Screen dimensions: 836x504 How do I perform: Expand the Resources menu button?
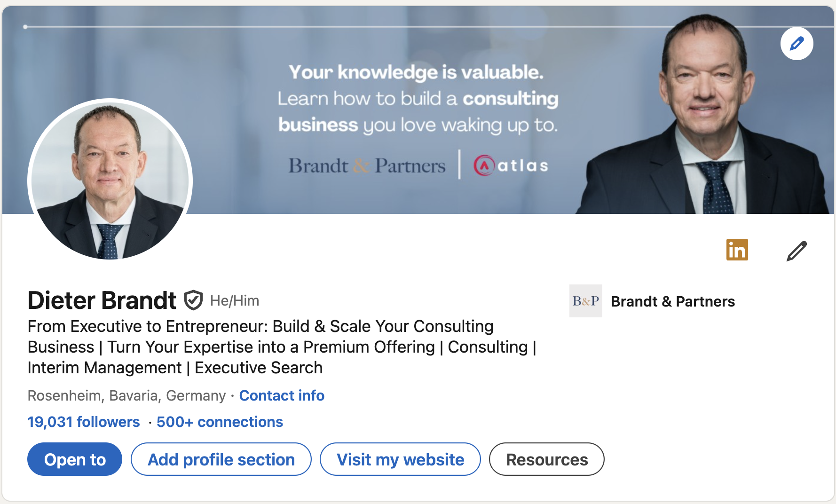tap(546, 459)
